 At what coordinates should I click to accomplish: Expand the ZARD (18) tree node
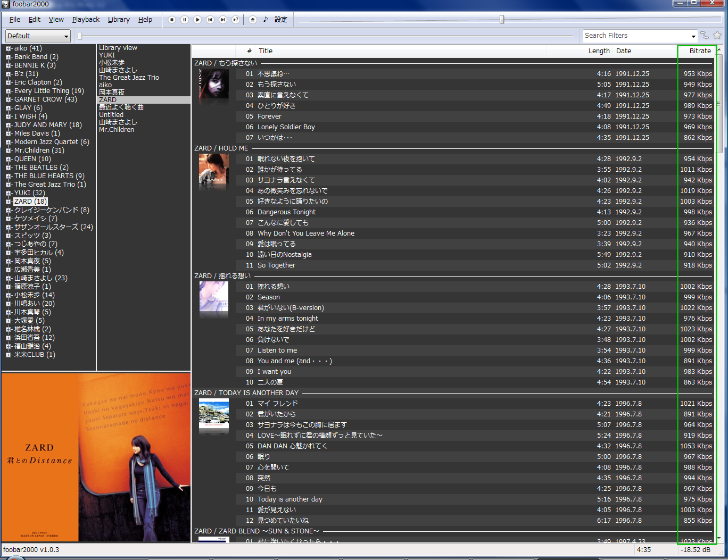9,202
